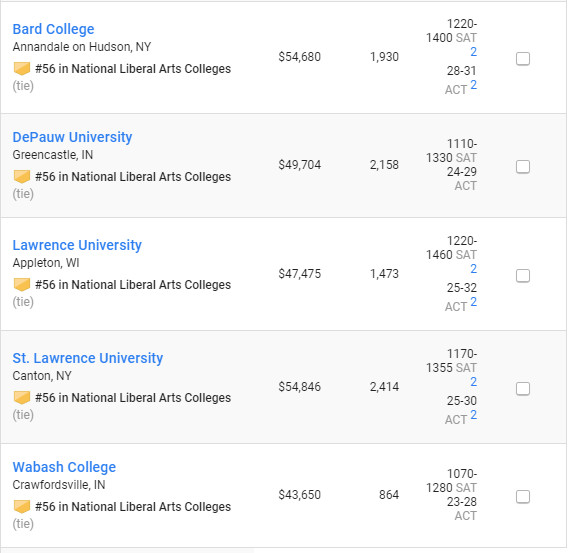Click the ACT footnote 2 for Bard College

click(x=473, y=85)
